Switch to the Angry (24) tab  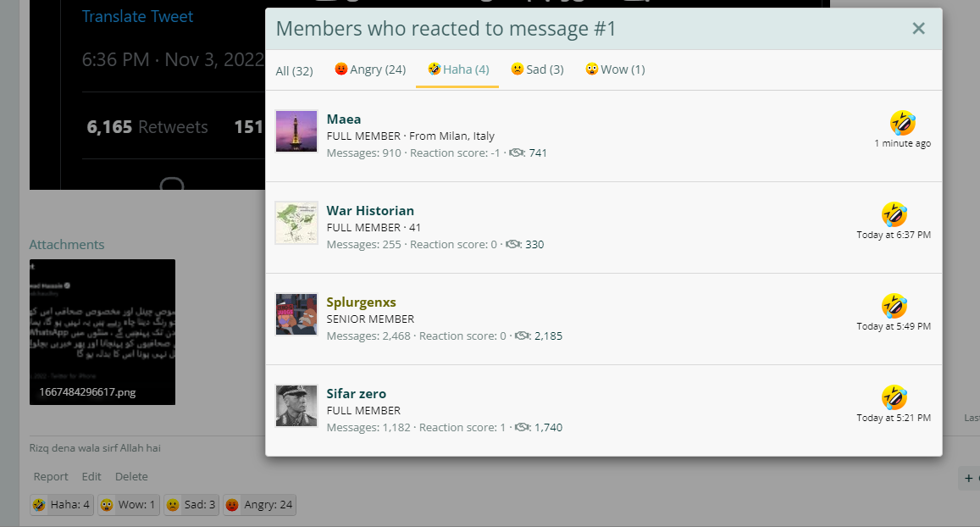(x=370, y=69)
